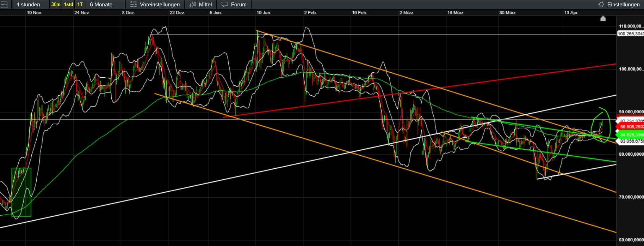Click the '10 Nov.' date on time axis
644x246 pixels.
point(34,13)
